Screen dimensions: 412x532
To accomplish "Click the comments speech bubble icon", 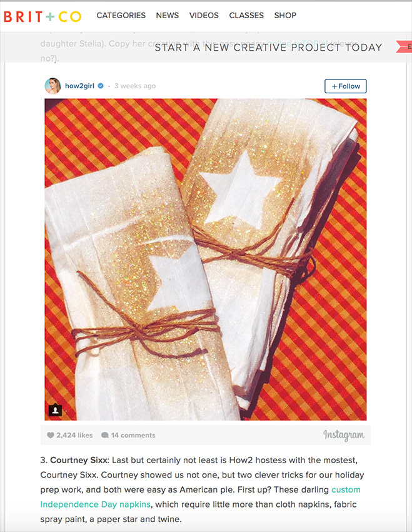I will pos(105,435).
